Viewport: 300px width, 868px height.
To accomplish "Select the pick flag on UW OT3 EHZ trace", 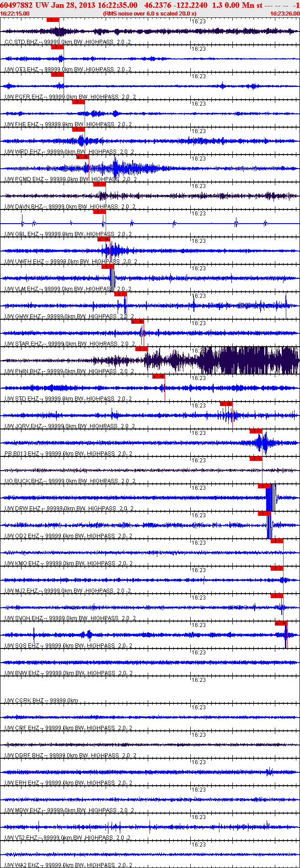I will coord(57,47).
